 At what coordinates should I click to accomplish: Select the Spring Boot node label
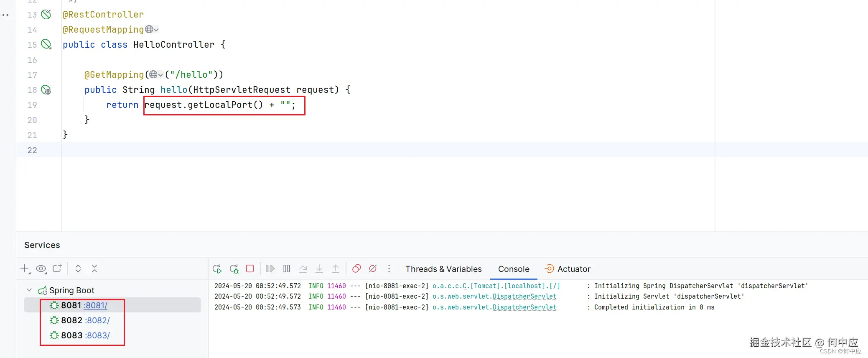tap(72, 290)
